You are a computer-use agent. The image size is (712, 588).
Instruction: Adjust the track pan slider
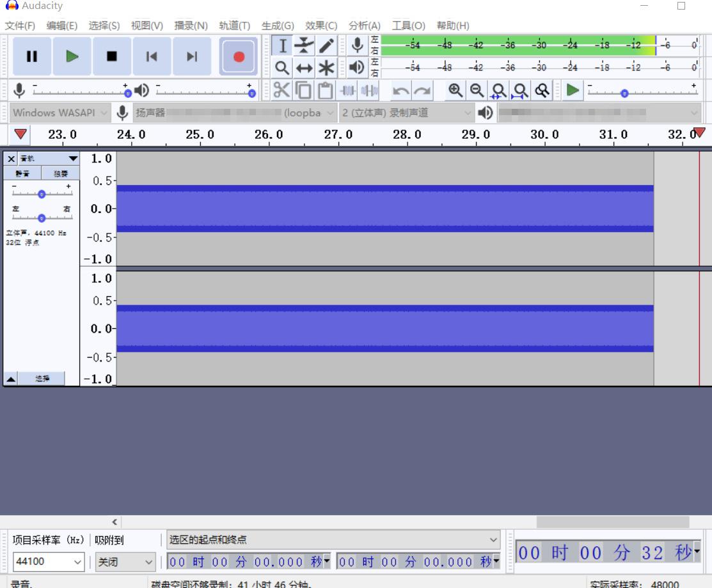tap(42, 218)
